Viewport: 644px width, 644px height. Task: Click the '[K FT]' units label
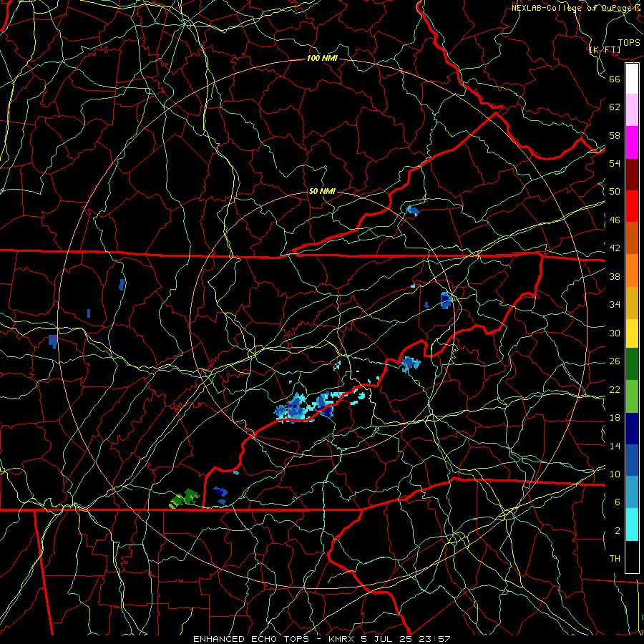[605, 49]
